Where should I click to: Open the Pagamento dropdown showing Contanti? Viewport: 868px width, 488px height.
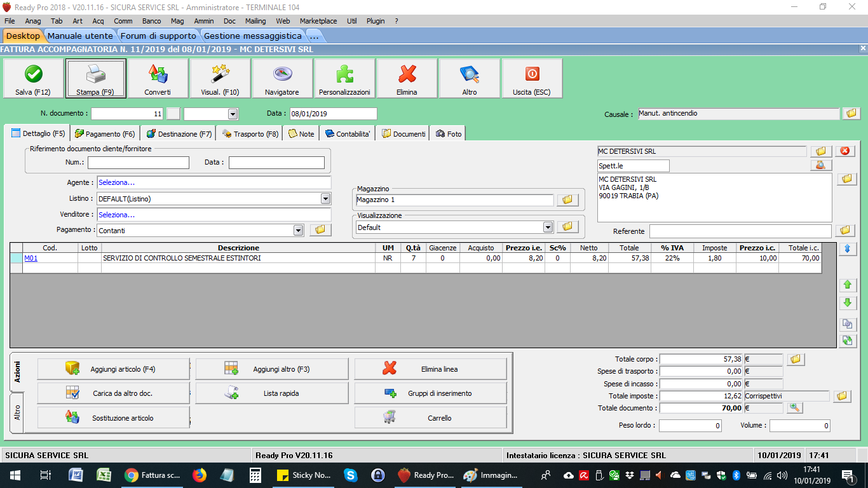[299, 230]
